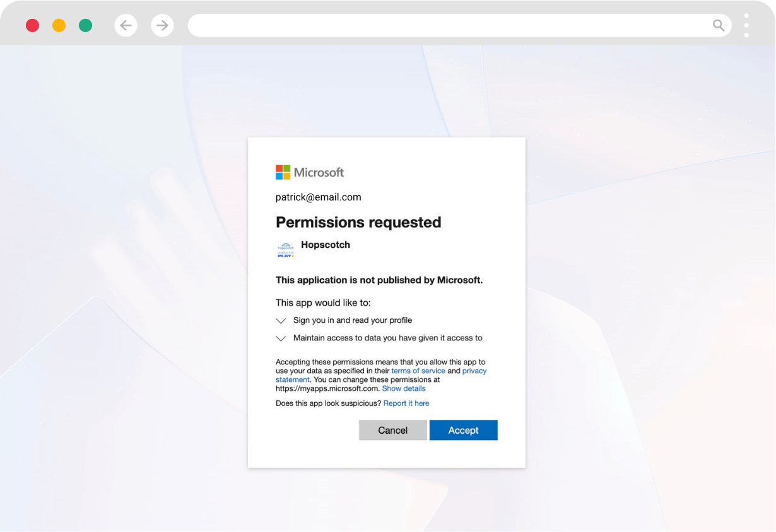The image size is (776, 532).
Task: Click the browser forward arrow button
Action: pos(162,25)
